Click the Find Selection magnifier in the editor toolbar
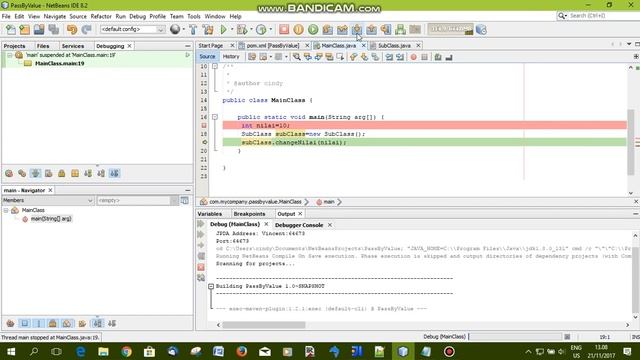The width and height of the screenshot is (640, 360). pyautogui.click(x=297, y=57)
